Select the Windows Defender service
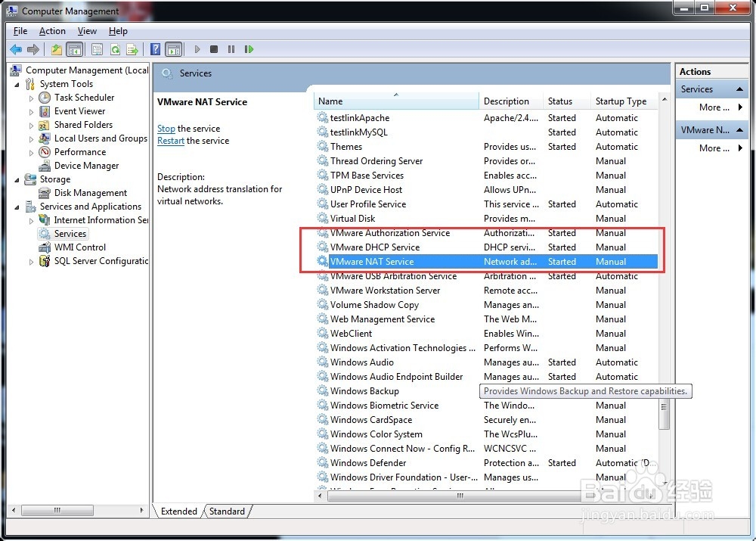Image resolution: width=756 pixels, height=541 pixels. pos(486,463)
